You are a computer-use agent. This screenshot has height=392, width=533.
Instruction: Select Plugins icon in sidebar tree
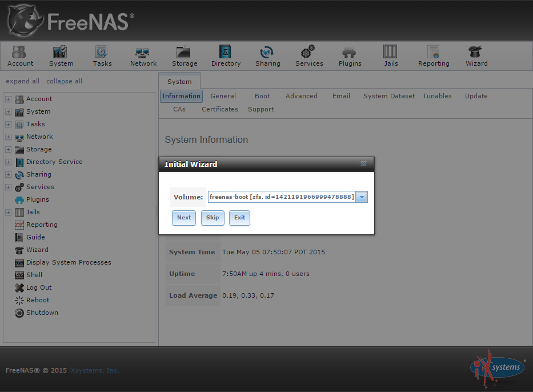(19, 200)
